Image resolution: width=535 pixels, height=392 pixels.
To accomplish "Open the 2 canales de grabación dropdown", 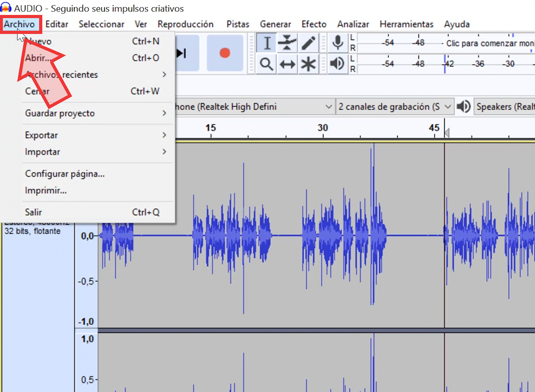I will [395, 106].
